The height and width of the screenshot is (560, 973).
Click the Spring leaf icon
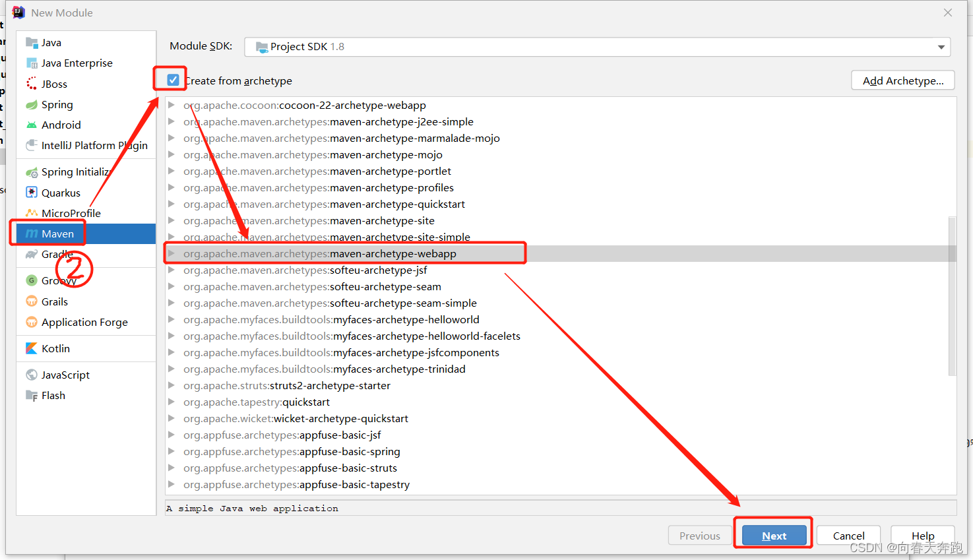point(32,104)
